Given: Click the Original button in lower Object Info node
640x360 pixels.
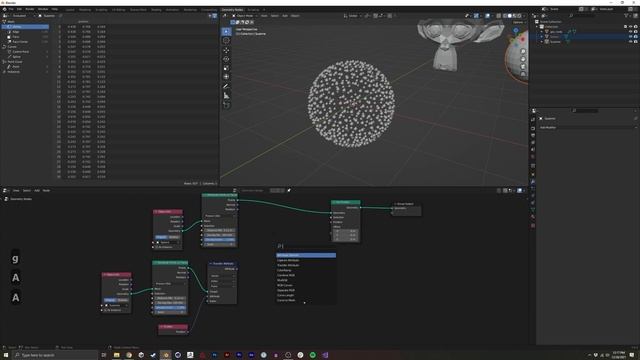Looking at the screenshot, I should (x=110, y=300).
